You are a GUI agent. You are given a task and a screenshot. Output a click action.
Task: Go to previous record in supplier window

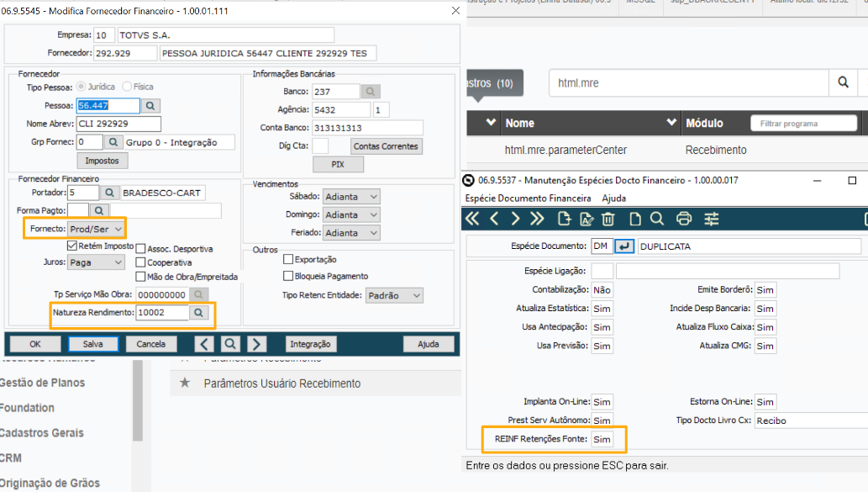203,344
